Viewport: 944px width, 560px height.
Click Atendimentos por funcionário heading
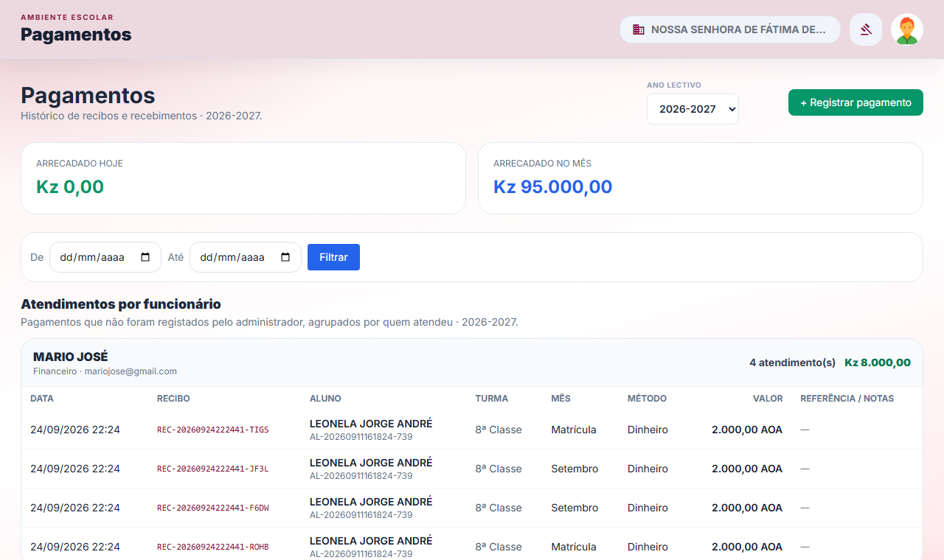(121, 304)
